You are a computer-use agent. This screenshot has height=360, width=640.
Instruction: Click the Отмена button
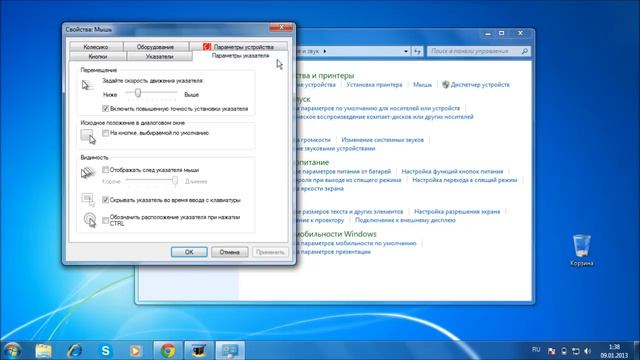[x=229, y=252]
